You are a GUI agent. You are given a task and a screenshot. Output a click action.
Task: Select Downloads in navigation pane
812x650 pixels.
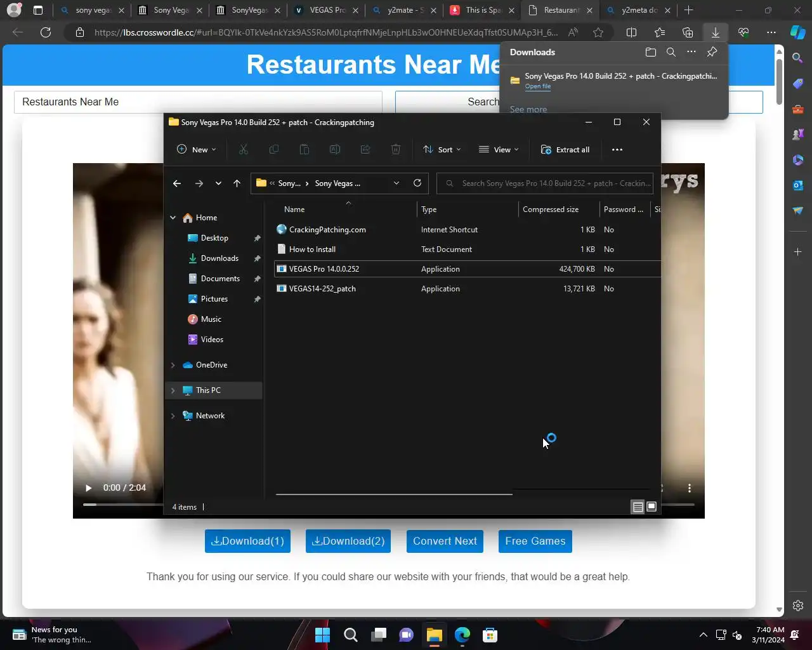219,258
